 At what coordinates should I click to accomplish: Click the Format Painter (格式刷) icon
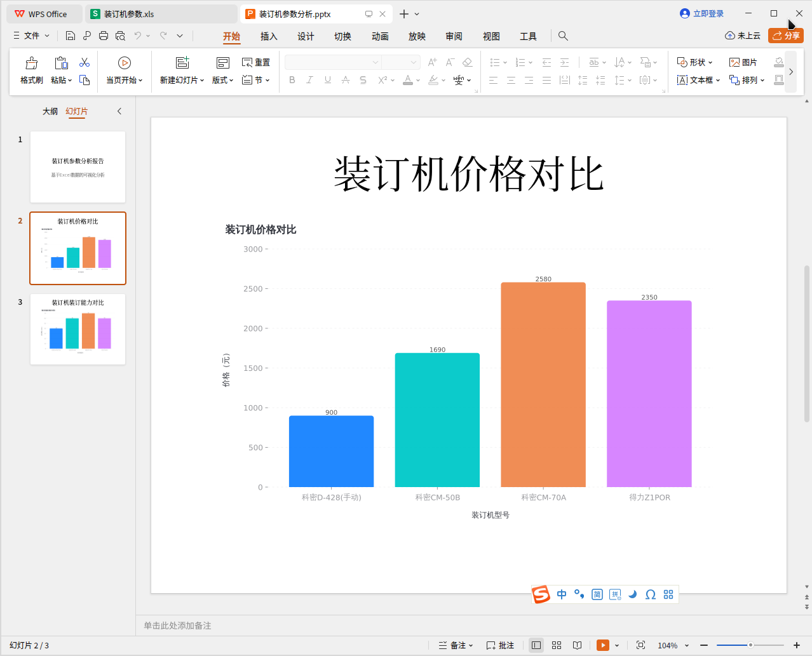[31, 63]
